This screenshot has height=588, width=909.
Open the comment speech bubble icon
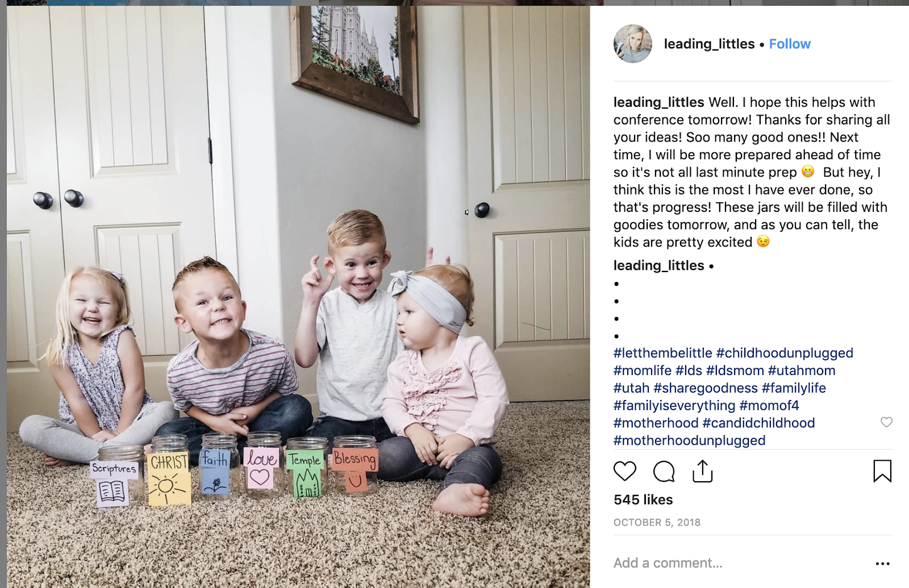click(x=664, y=471)
